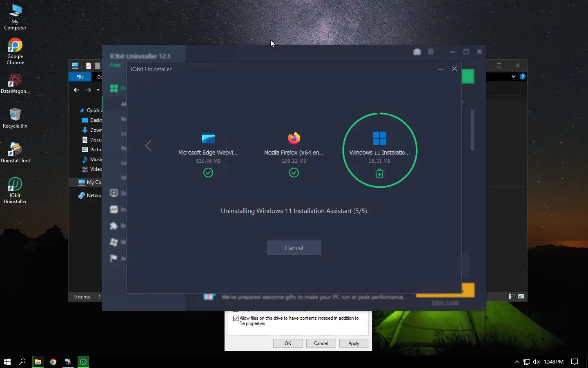This screenshot has width=588, height=368.
Task: Select the 520.46 MB size label
Action: coord(208,161)
